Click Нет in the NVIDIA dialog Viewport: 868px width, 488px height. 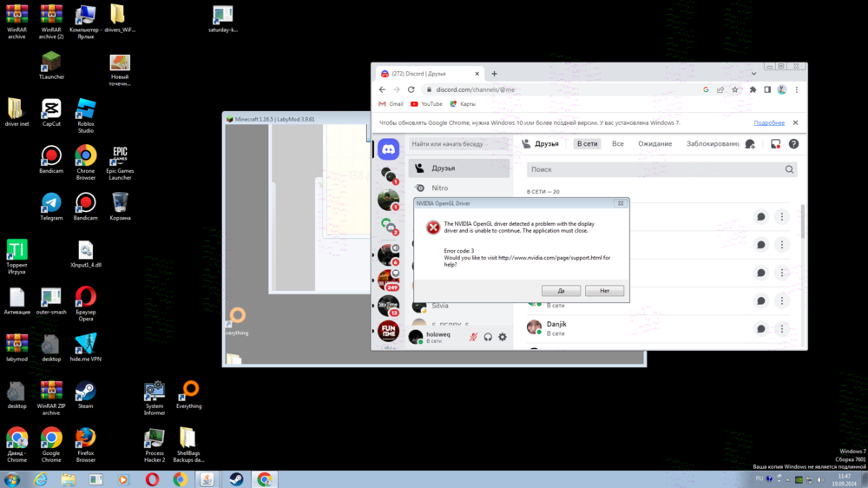604,291
